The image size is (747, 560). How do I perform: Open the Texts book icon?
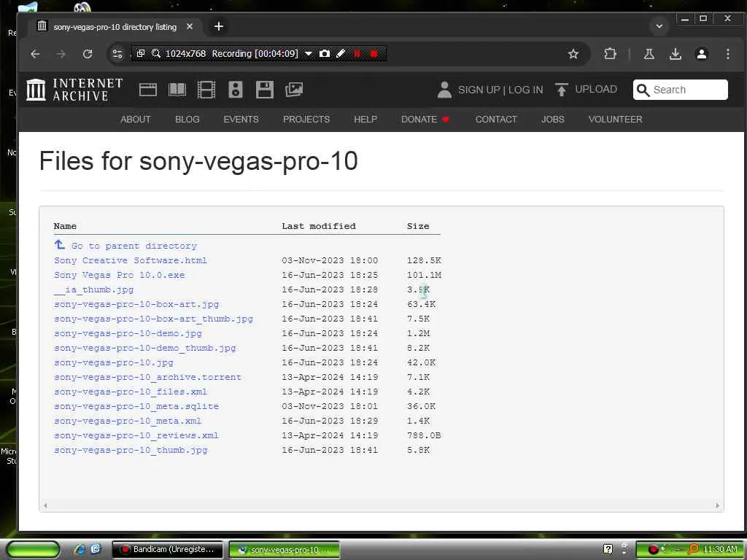[x=177, y=90]
